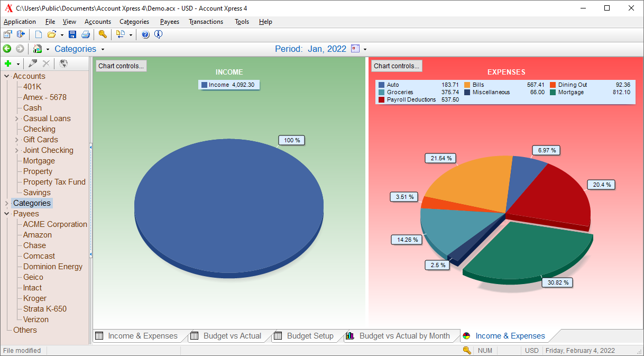Click Chart controls button on Expenses chart
This screenshot has width=644, height=356.
coord(397,66)
